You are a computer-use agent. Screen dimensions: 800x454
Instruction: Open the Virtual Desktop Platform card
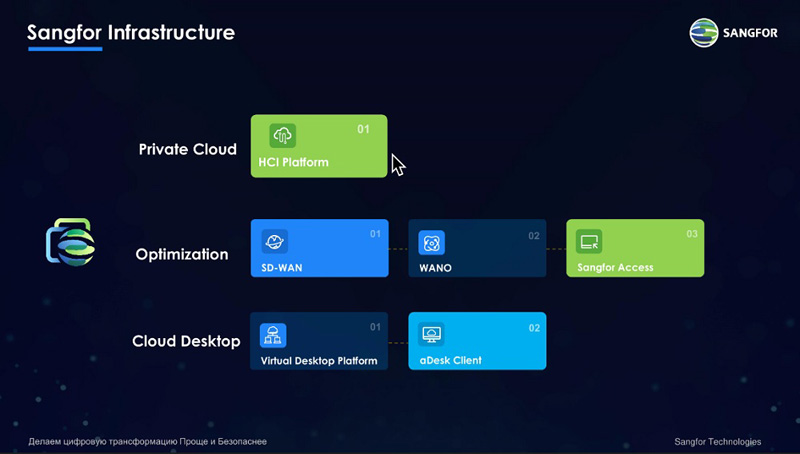(319, 341)
